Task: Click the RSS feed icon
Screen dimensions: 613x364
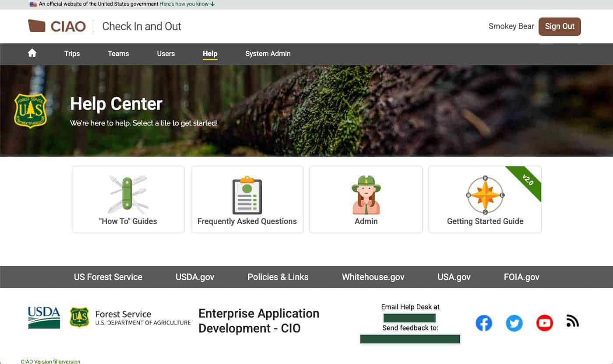Action: (572, 321)
